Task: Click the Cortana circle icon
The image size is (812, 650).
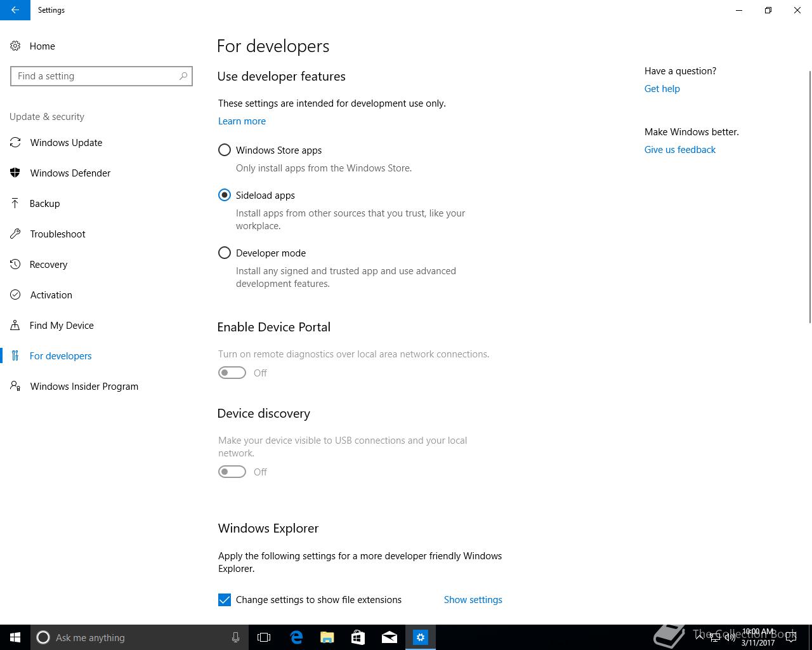Action: click(x=43, y=637)
